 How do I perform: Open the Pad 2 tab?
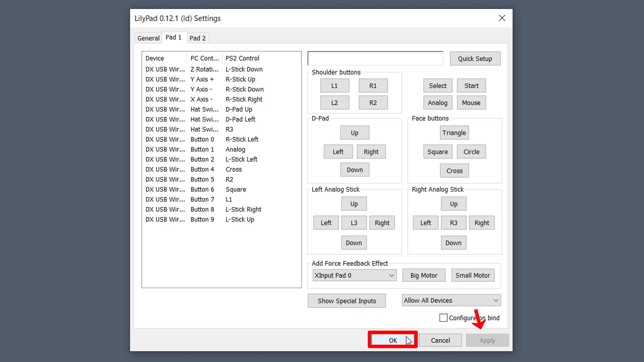198,38
